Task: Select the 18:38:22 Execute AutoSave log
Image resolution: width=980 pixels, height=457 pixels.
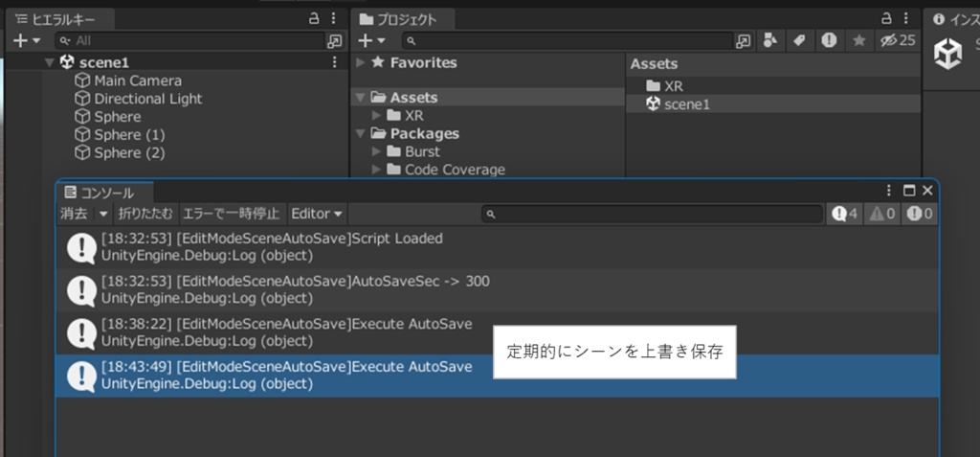Action: coord(497,332)
